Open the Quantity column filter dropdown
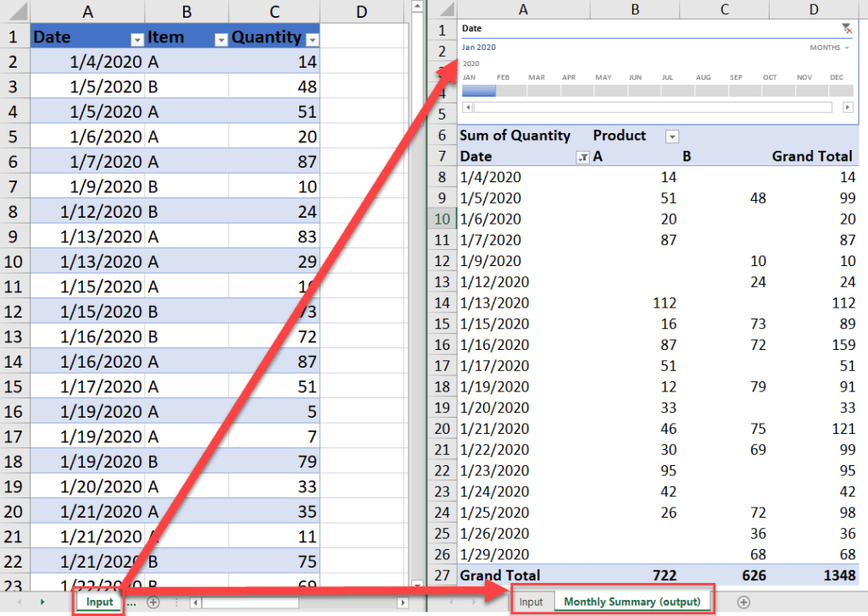Screen dimensions: 868x616 tap(311, 39)
